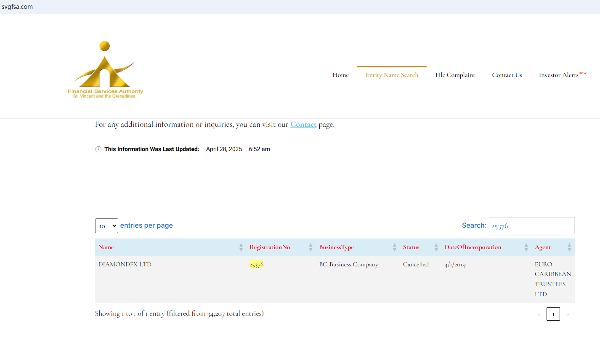Navigate to Contact Us
600x364 pixels.
tap(507, 75)
